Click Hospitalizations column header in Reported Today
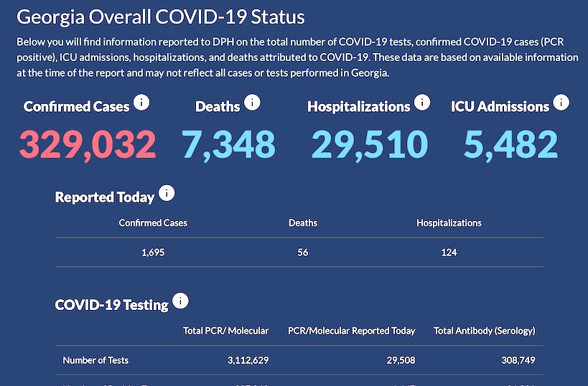 tap(449, 223)
